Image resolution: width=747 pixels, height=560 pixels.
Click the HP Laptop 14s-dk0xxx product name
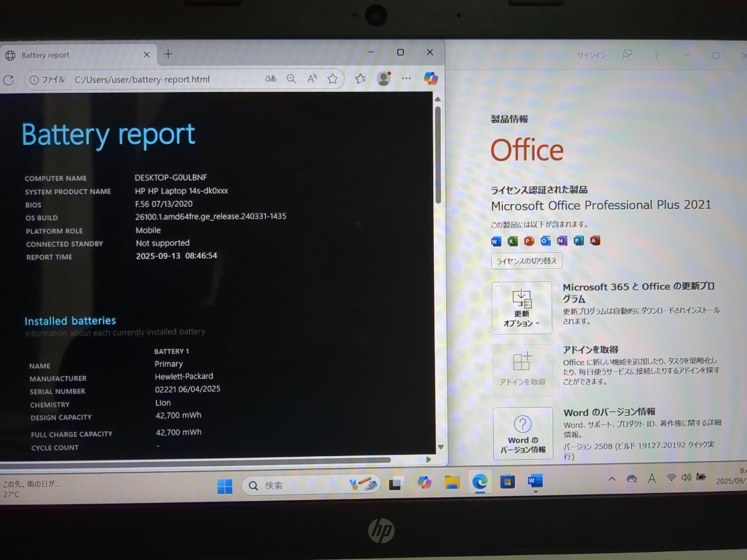tap(181, 191)
